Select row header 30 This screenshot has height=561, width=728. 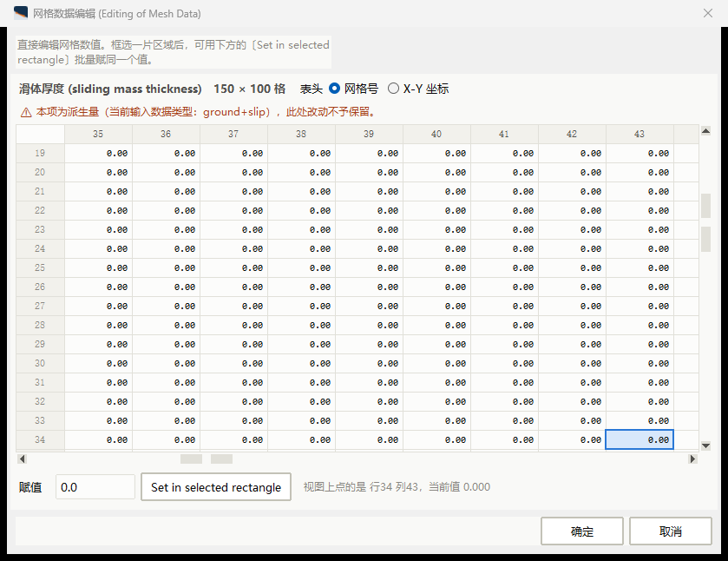click(40, 363)
